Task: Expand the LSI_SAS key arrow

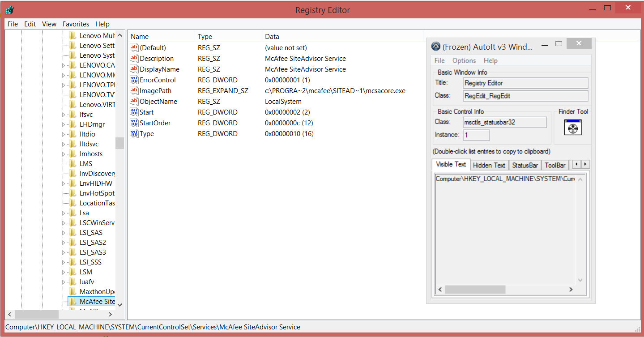Action: [63, 233]
